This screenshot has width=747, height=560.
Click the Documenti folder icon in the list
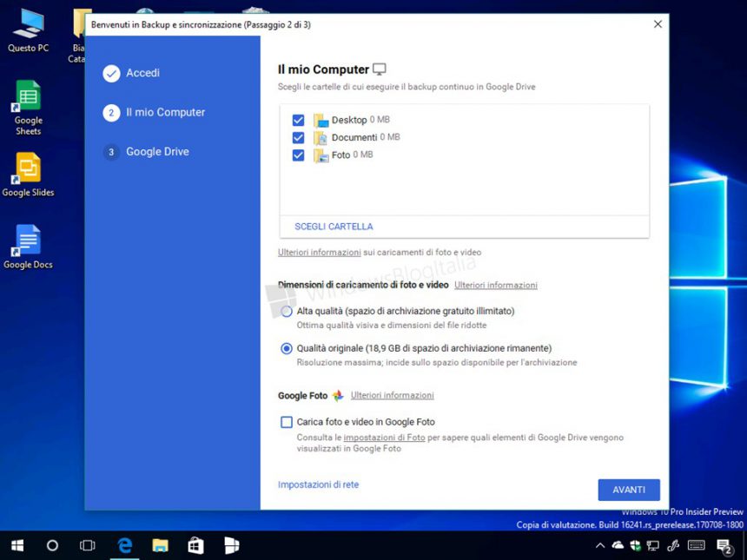point(321,138)
